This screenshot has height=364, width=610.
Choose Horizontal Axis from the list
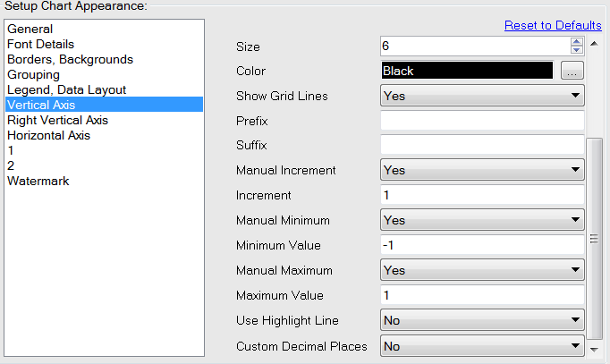pos(48,135)
